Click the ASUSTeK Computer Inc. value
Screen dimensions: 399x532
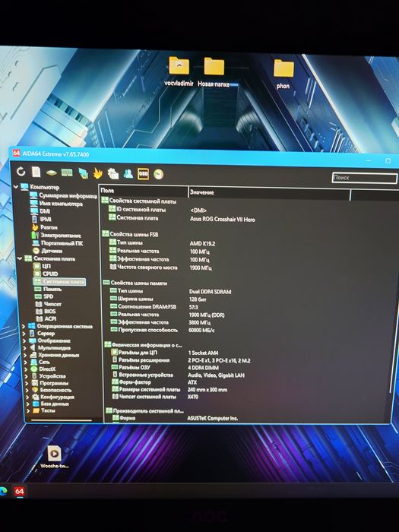[212, 419]
